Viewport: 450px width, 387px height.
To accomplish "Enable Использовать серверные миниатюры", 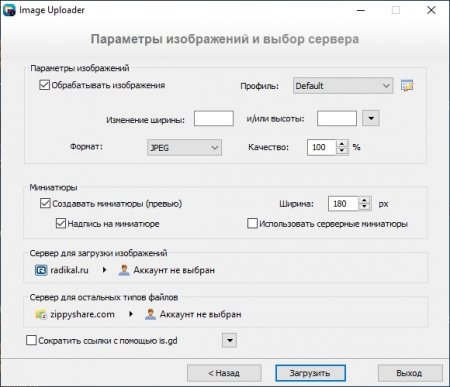I will pos(252,223).
